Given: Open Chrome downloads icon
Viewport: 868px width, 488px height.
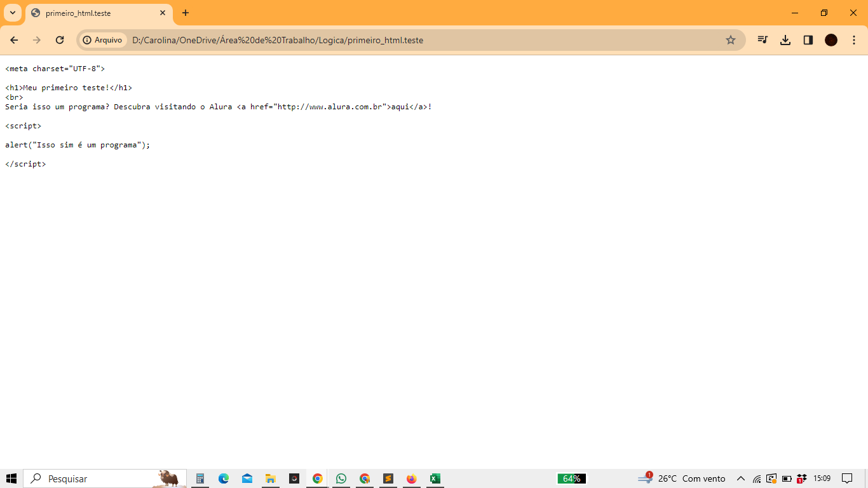Looking at the screenshot, I should click(x=785, y=40).
